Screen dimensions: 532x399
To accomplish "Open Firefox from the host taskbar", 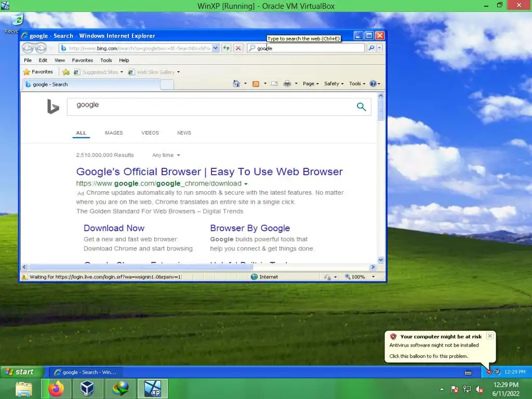I will click(x=56, y=389).
